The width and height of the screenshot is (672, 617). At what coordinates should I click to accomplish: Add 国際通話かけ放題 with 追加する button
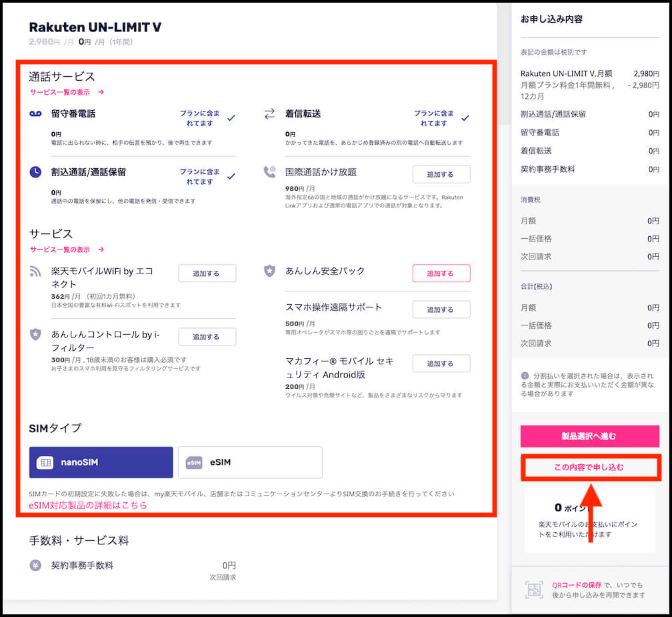441,175
